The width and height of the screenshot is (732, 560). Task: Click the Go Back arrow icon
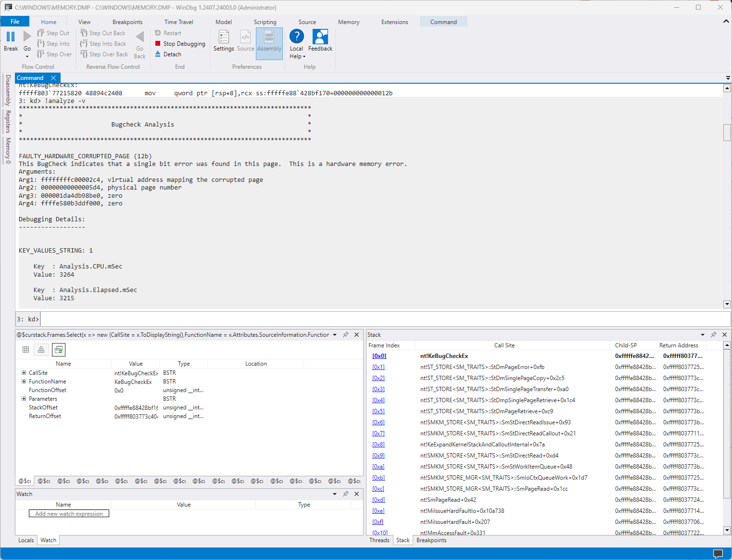[x=140, y=37]
